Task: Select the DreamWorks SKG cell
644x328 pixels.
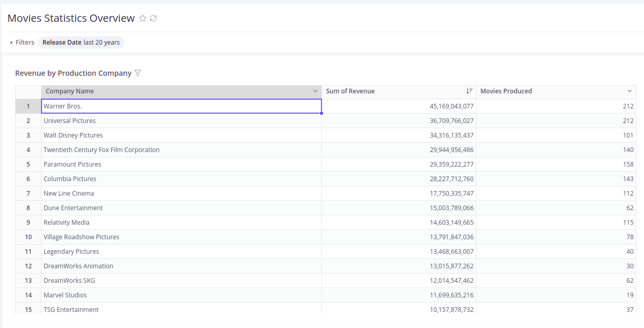Action: 181,280
